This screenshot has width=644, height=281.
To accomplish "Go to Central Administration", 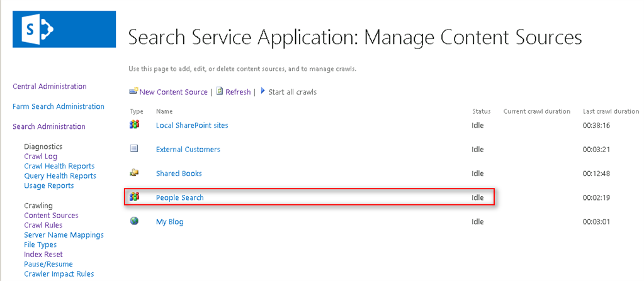I will pos(50,86).
